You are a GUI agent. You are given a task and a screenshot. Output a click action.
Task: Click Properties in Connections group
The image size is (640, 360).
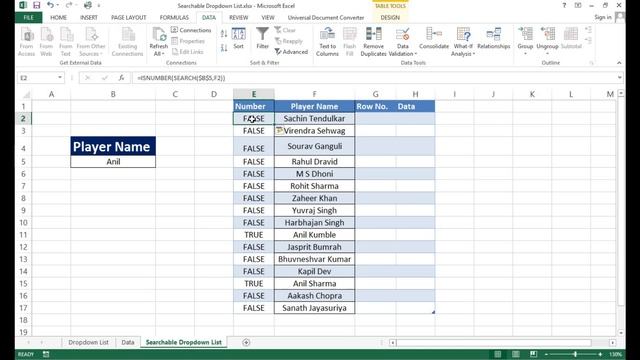click(x=188, y=41)
